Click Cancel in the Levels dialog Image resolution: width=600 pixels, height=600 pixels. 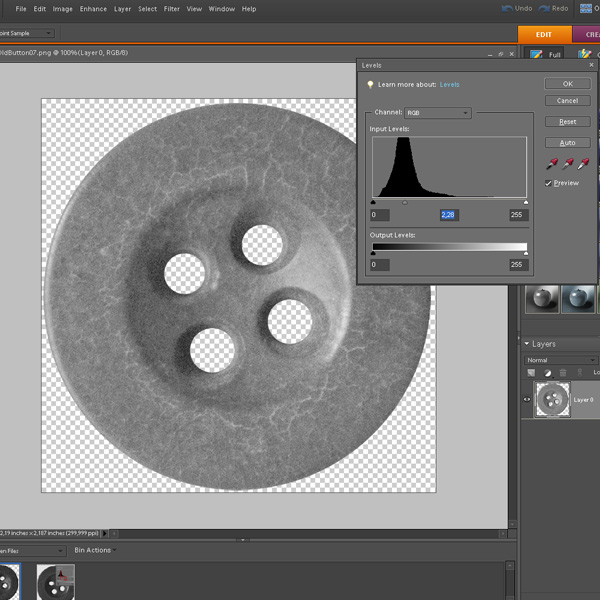pyautogui.click(x=567, y=101)
